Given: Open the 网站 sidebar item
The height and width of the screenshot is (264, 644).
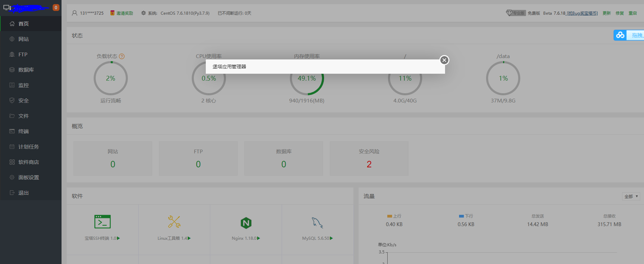Looking at the screenshot, I should [31, 39].
